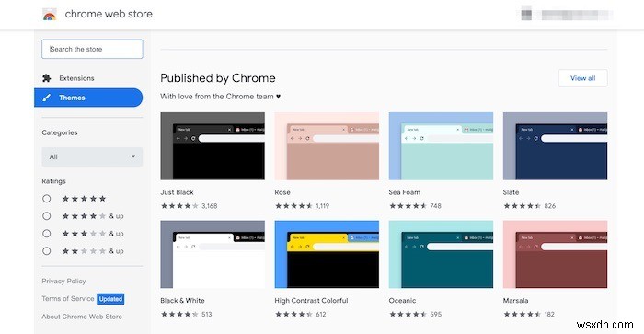Image resolution: width=644 pixels, height=334 pixels.
Task: Click the chrome web store header title
Action: (109, 14)
